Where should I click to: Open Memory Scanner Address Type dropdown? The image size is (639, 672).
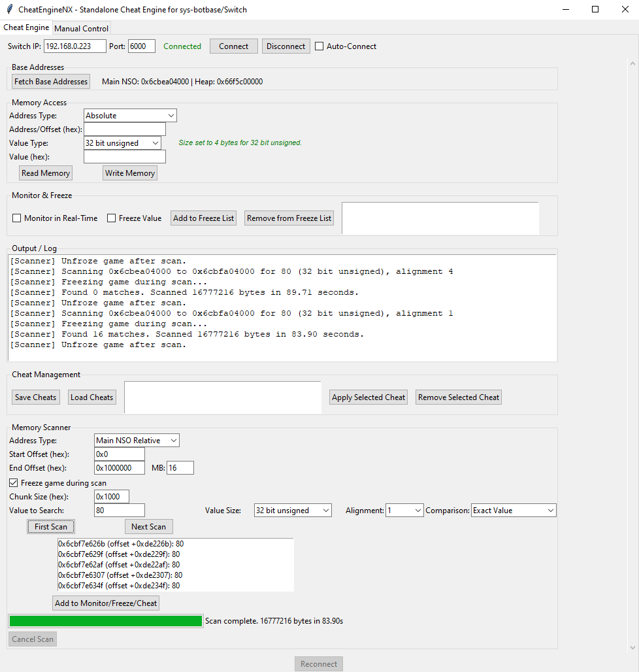click(137, 440)
